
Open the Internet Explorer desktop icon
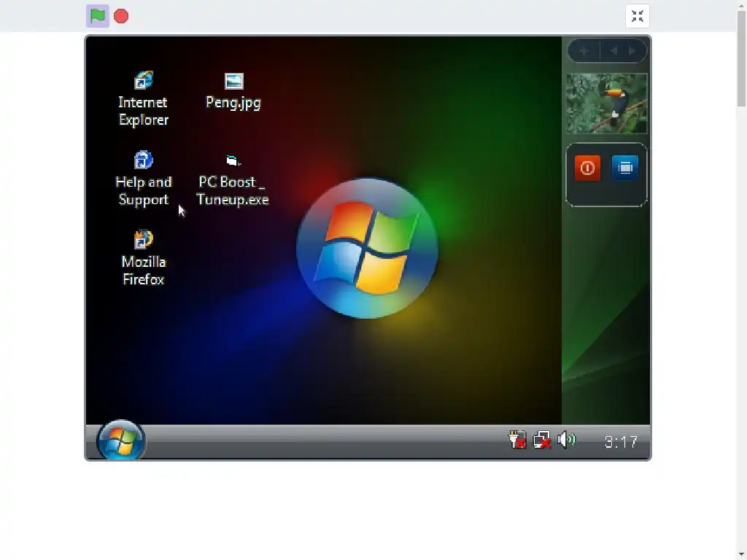(x=143, y=80)
